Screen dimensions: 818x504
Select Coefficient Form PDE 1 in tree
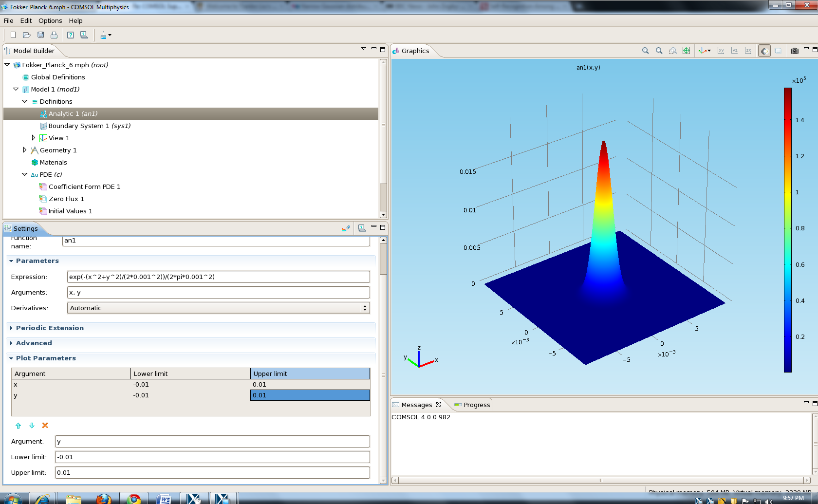pos(84,187)
